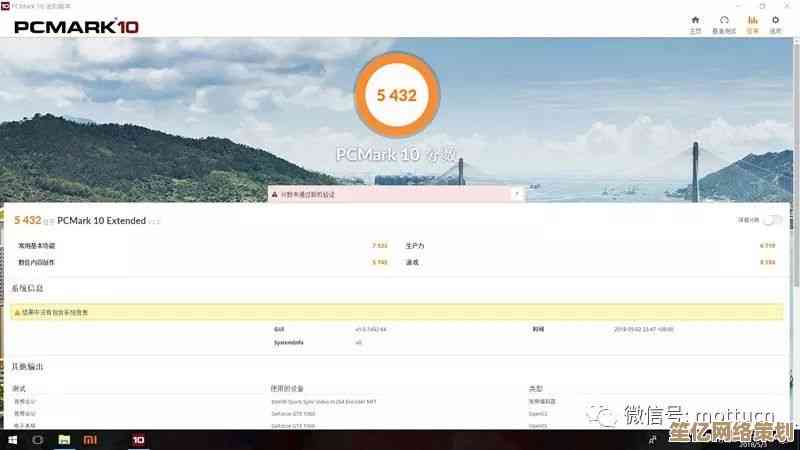800x450 pixels.
Task: Click the orange MI taskbar icon
Action: (x=89, y=440)
